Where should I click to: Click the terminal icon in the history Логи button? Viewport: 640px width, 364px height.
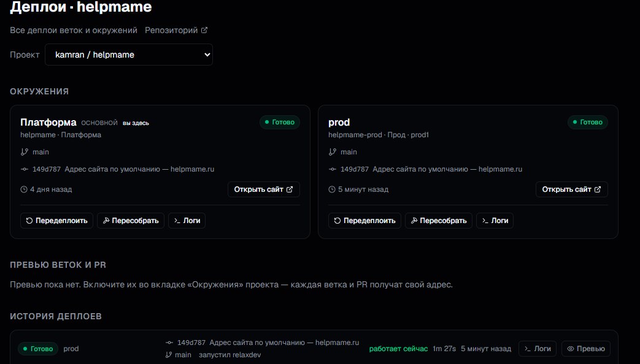528,349
